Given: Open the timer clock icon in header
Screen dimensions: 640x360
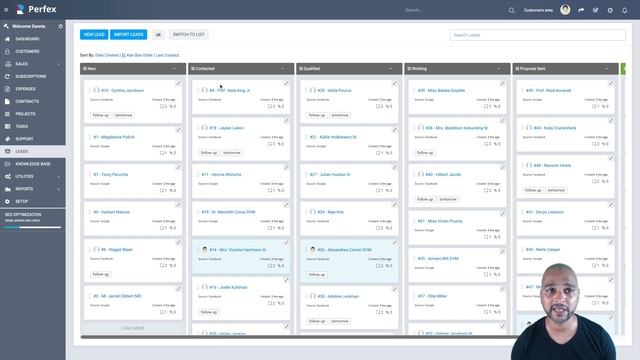Looking at the screenshot, I should [610, 10].
